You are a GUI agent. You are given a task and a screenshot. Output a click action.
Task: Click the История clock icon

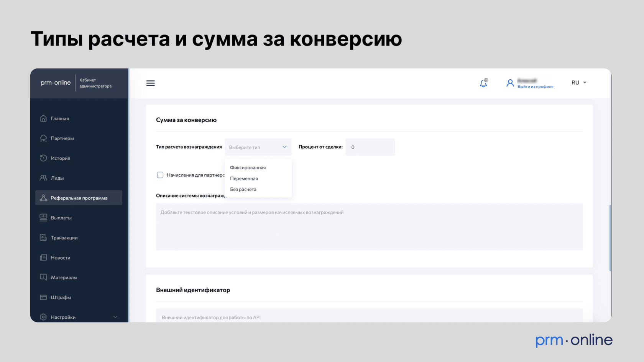[43, 158]
